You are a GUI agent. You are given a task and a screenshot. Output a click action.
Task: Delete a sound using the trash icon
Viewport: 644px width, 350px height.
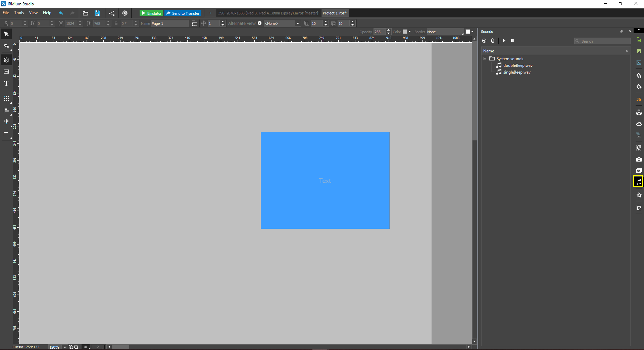click(492, 41)
